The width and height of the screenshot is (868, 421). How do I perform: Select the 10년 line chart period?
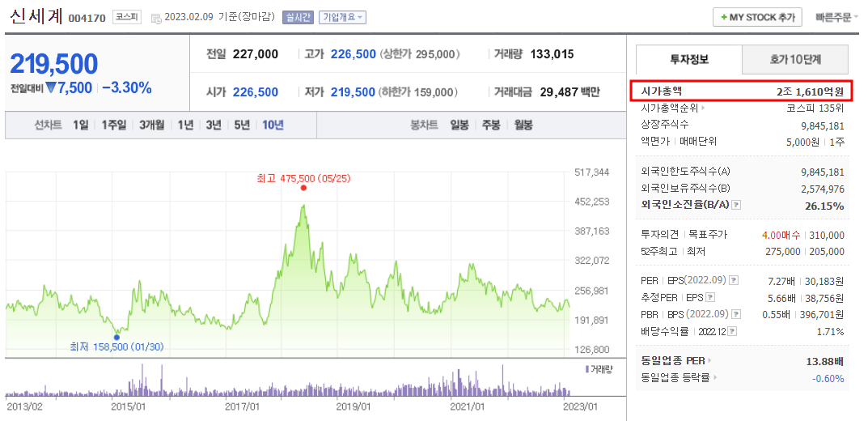point(273,125)
